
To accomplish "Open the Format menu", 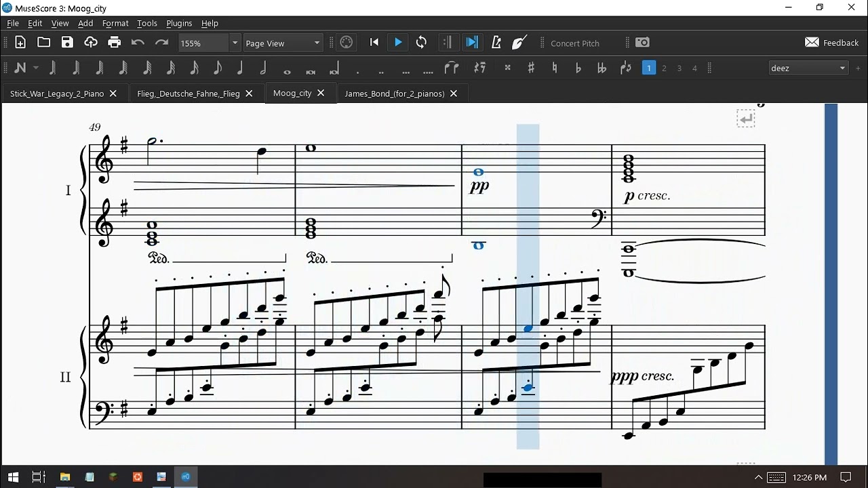I will pos(115,23).
